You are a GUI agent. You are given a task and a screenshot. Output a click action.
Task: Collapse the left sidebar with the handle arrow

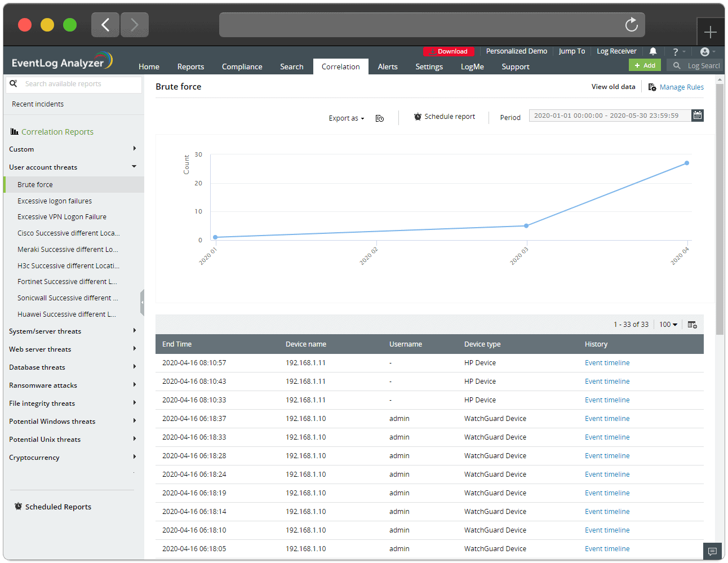[142, 303]
